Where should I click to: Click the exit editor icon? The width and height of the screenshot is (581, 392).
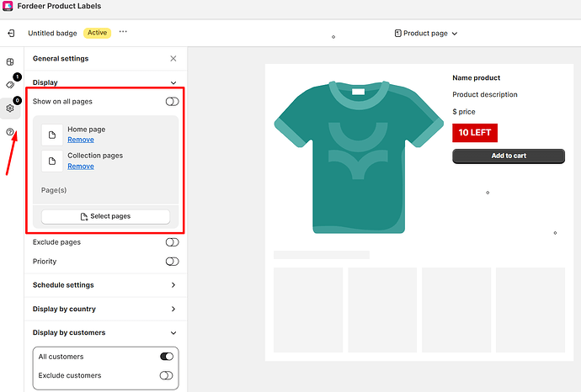[11, 33]
